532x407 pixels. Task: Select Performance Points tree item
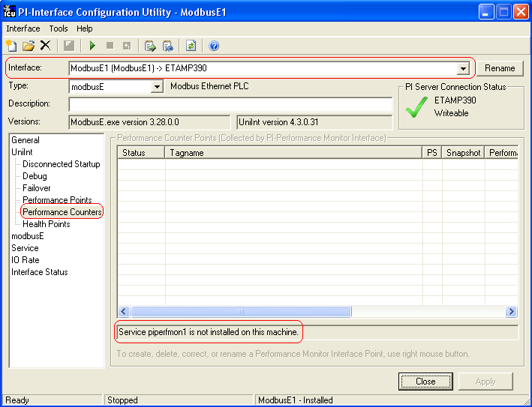click(x=57, y=200)
